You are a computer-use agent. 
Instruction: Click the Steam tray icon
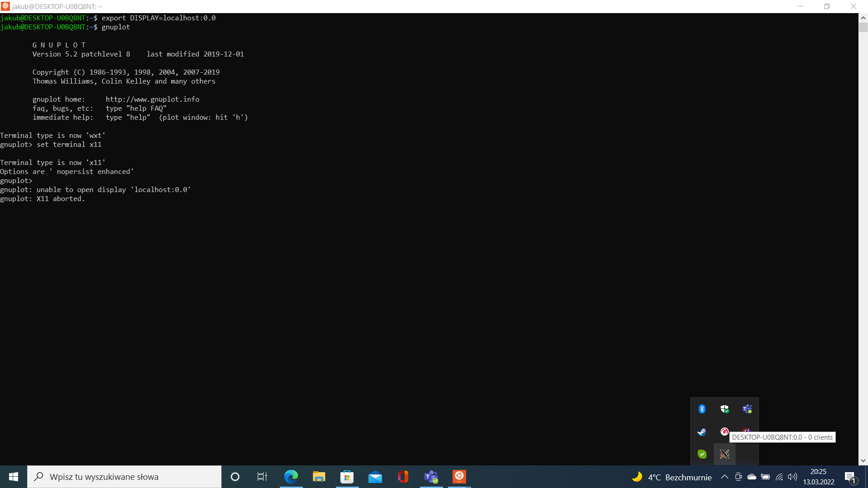[x=702, y=432]
